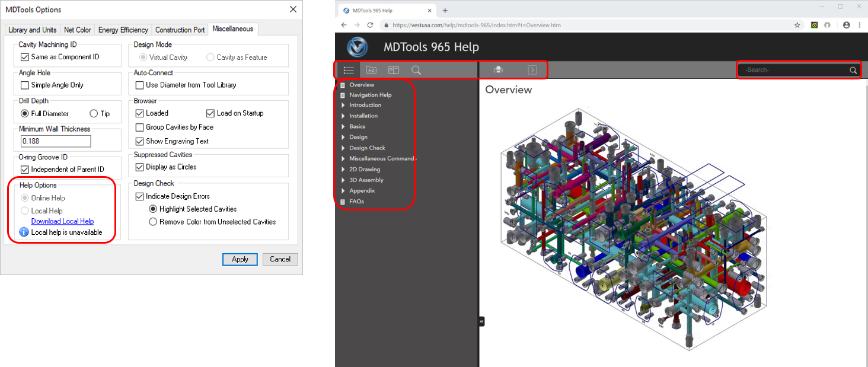This screenshot has height=367, width=868.
Task: Toggle Display as Circles checkbox
Action: (x=139, y=167)
